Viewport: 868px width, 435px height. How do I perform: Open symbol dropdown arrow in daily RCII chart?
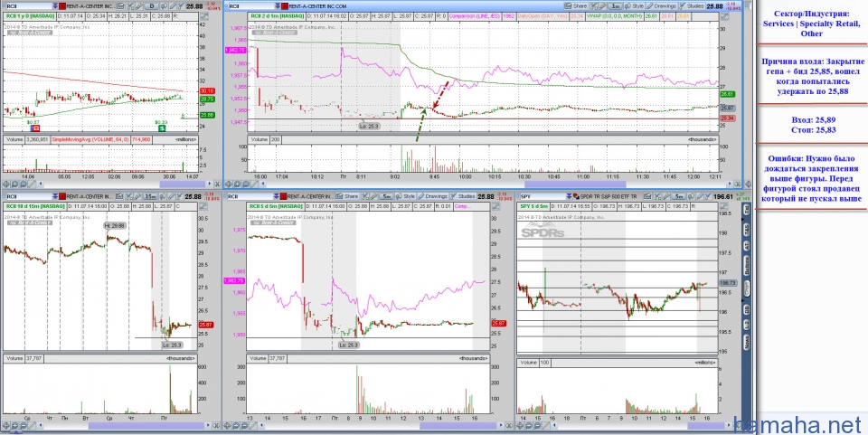[55, 6]
